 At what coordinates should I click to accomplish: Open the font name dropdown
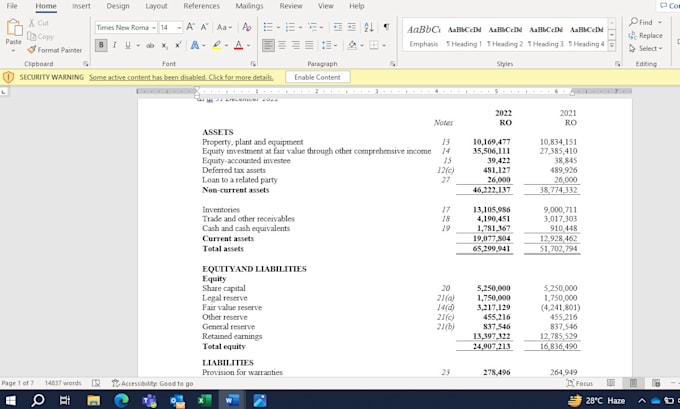coord(154,28)
